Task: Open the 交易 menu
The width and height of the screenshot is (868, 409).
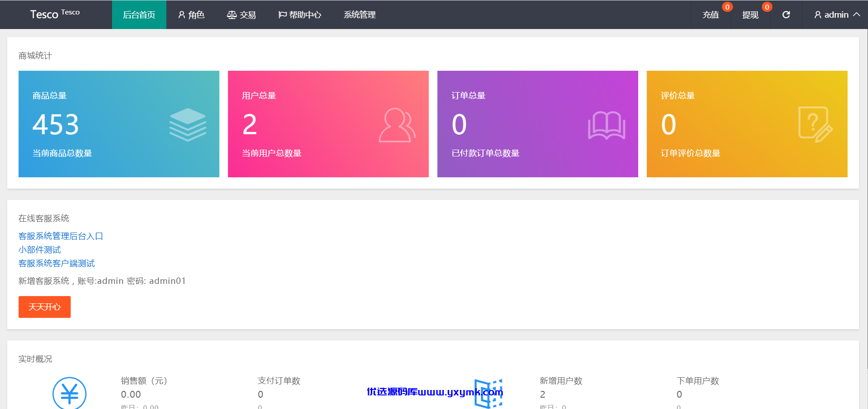Action: point(241,15)
